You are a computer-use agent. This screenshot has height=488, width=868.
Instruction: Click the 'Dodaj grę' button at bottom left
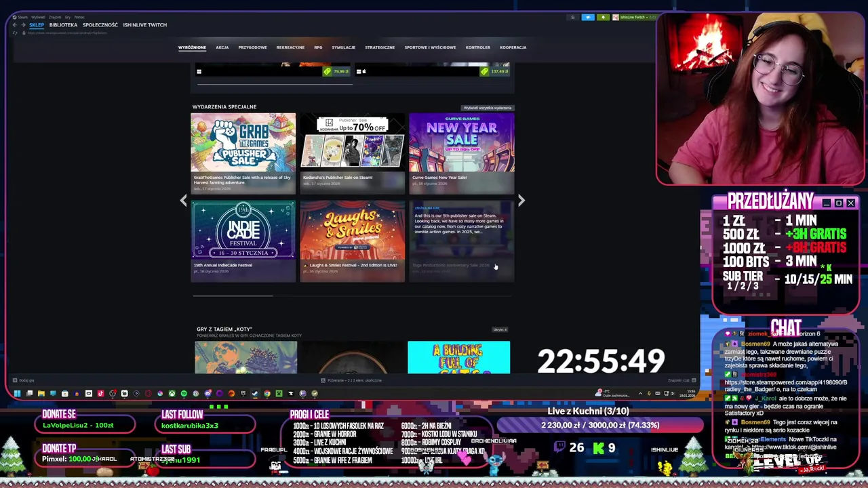click(24, 380)
